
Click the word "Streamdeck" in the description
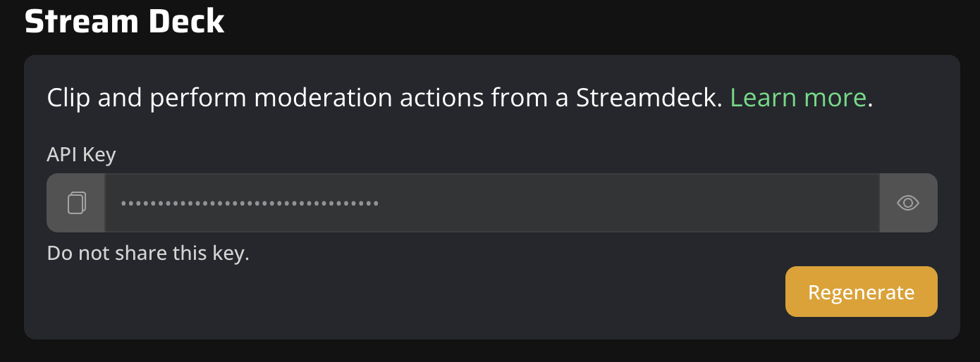649,98
